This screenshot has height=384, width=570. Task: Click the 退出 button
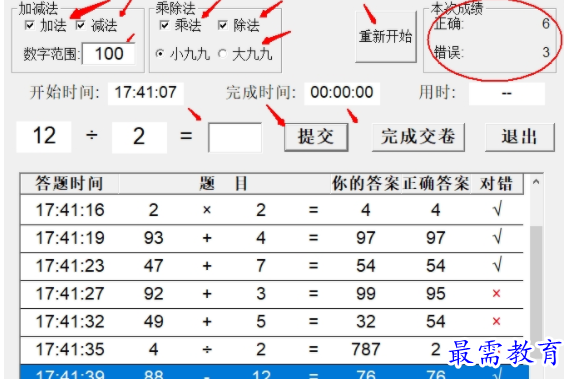click(x=519, y=137)
